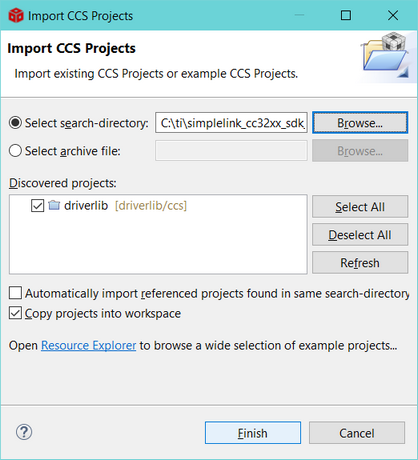Click Browse button for search-directory
The image size is (418, 460).
tap(360, 123)
